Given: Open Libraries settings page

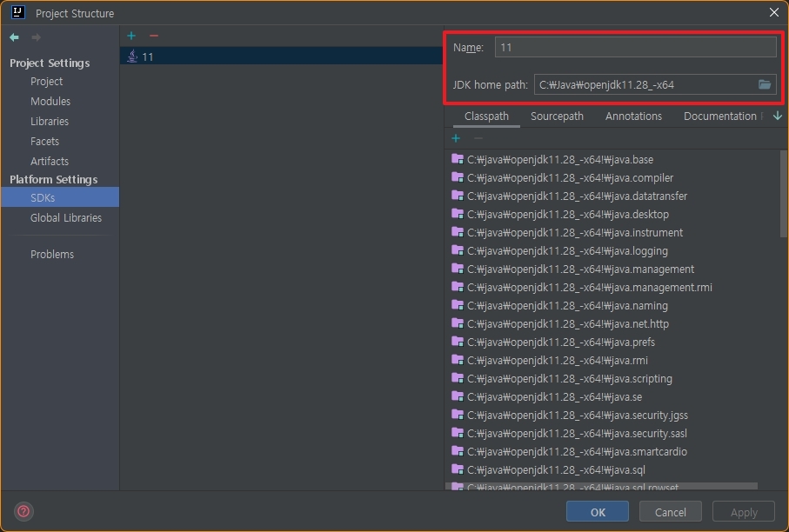Looking at the screenshot, I should click(x=50, y=122).
